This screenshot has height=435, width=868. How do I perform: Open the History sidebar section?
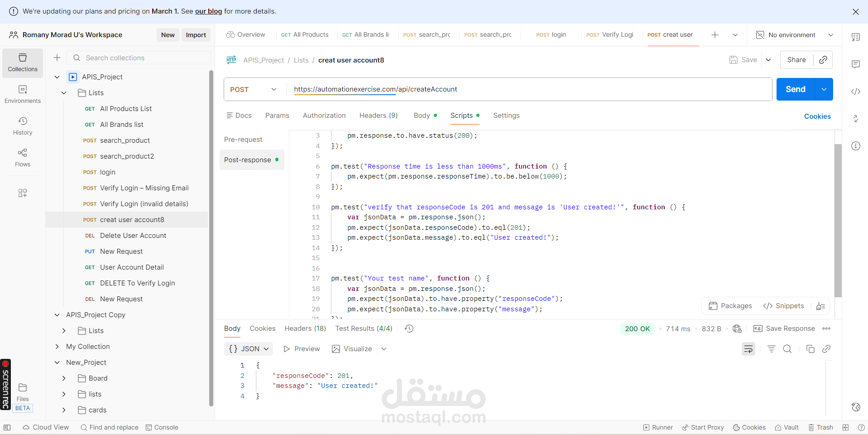pyautogui.click(x=23, y=126)
